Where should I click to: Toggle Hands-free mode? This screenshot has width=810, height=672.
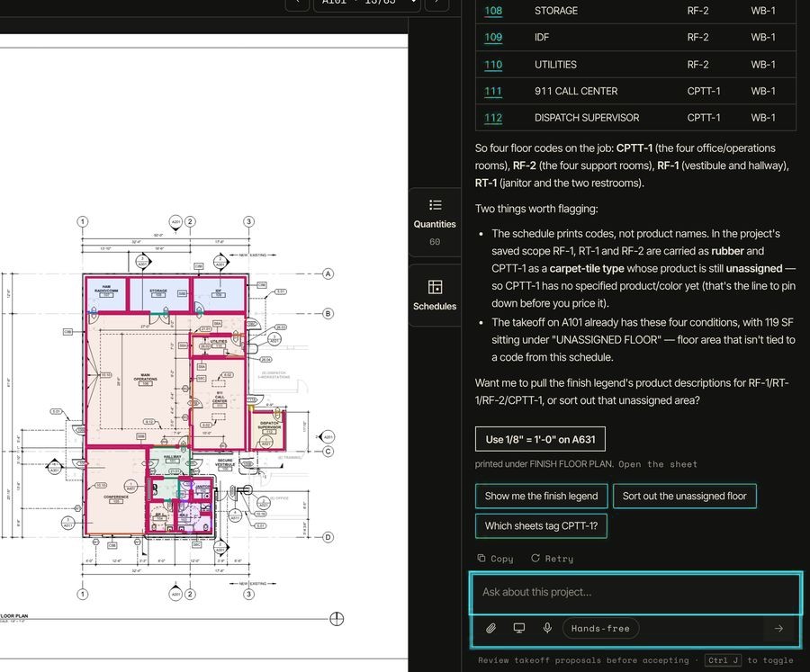coord(600,628)
